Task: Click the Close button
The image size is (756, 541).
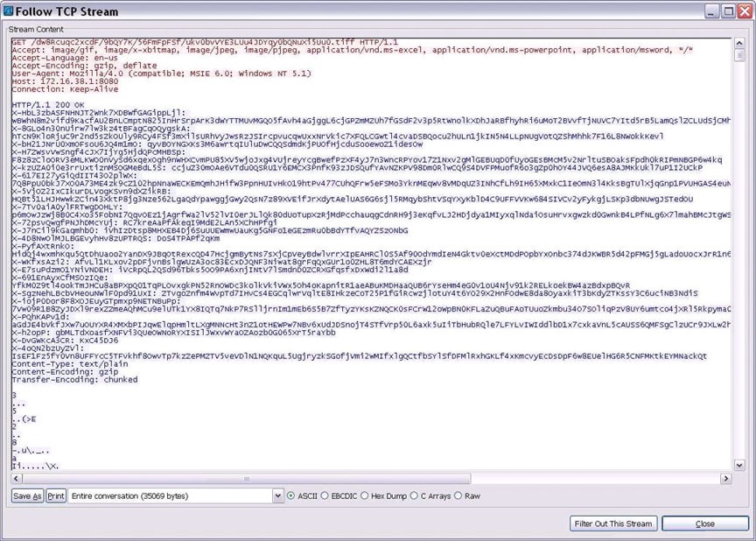Action: tap(705, 523)
